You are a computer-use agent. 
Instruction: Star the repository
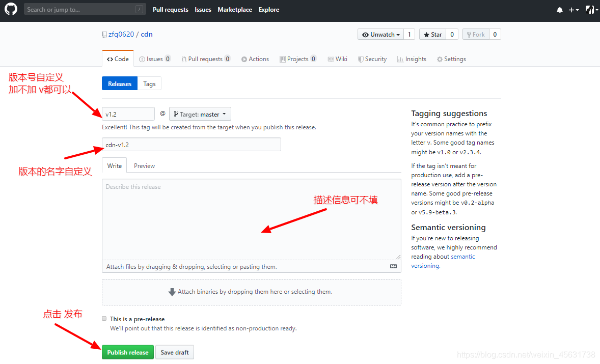(x=433, y=35)
